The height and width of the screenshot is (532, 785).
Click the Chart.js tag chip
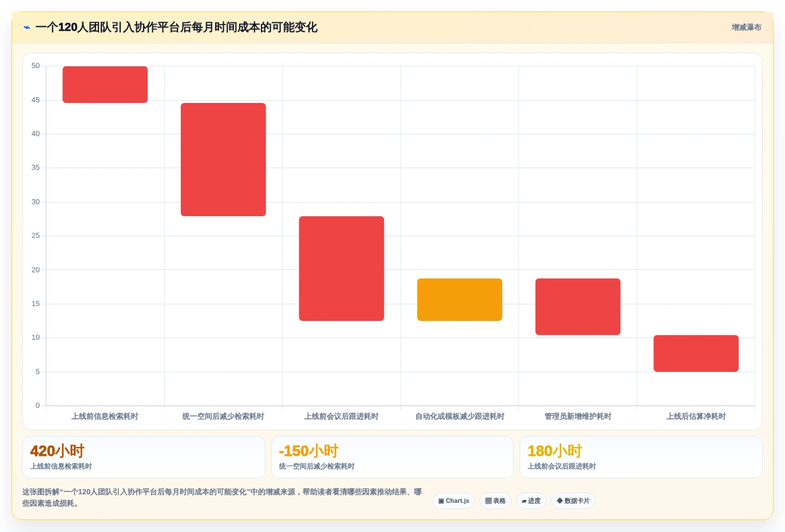pos(454,501)
